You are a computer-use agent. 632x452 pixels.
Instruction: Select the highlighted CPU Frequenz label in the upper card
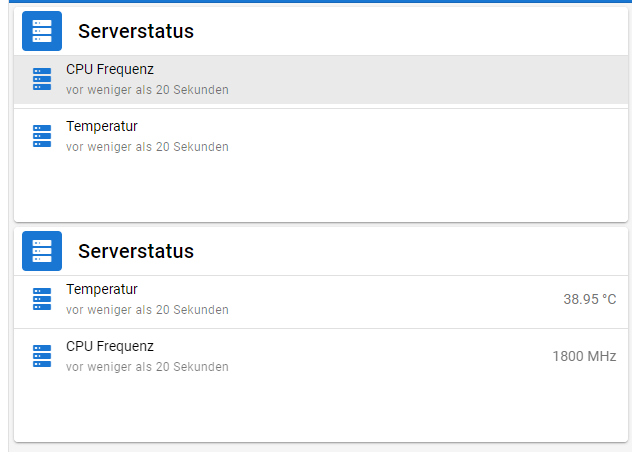(110, 69)
